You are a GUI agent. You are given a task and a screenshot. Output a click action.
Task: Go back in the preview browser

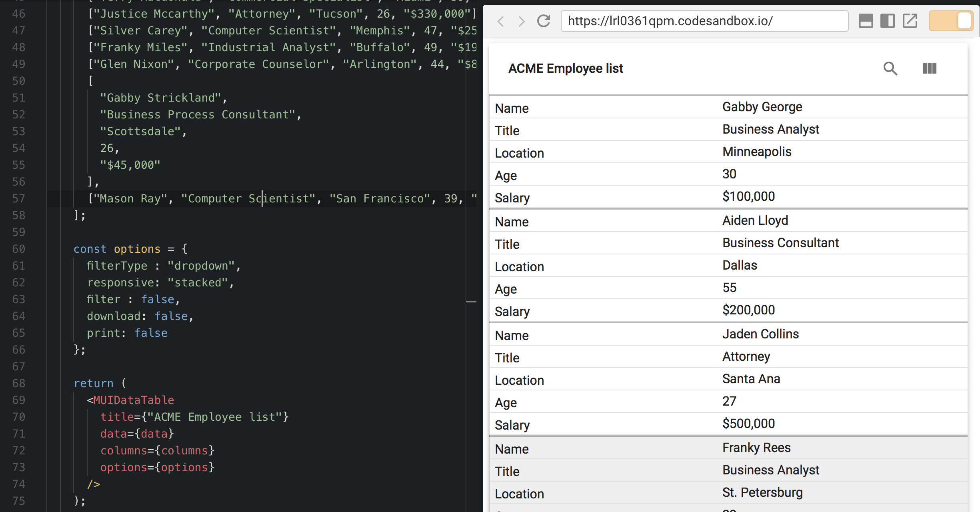pyautogui.click(x=500, y=22)
